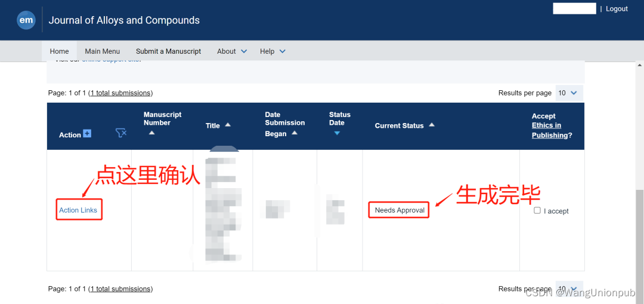
Task: Open top Results per page dropdown
Action: [x=569, y=93]
